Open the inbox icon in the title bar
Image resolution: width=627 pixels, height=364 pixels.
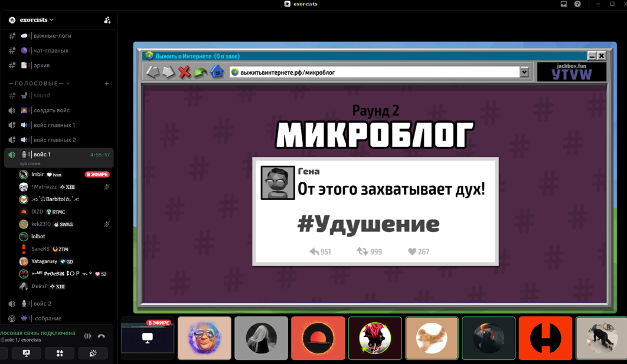[x=564, y=4]
